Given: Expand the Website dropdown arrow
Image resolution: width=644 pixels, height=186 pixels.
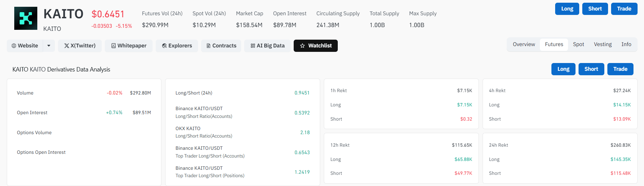Looking at the screenshot, I should (49, 46).
